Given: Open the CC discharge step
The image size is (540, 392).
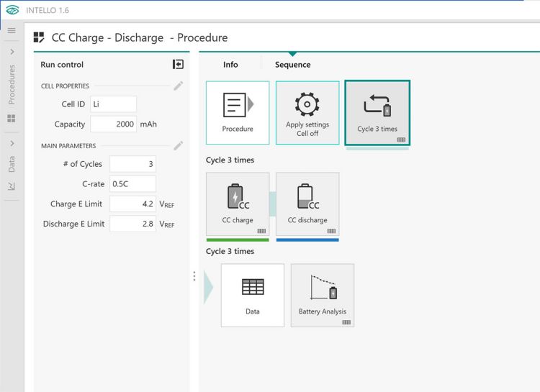Looking at the screenshot, I should coord(307,204).
